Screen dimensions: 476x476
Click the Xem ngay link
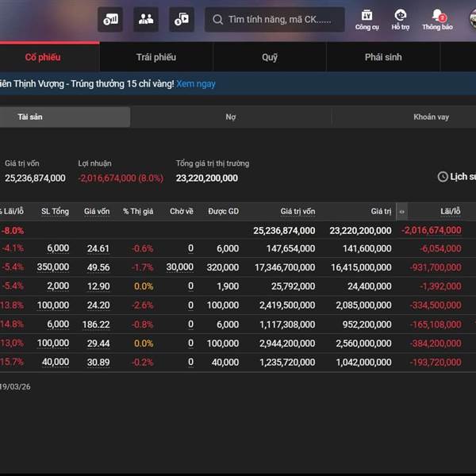click(x=196, y=84)
